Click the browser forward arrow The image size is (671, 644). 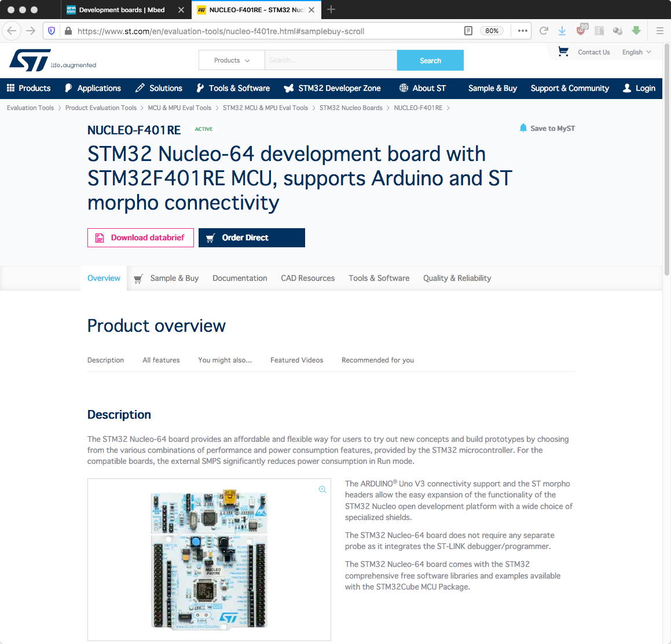[30, 31]
